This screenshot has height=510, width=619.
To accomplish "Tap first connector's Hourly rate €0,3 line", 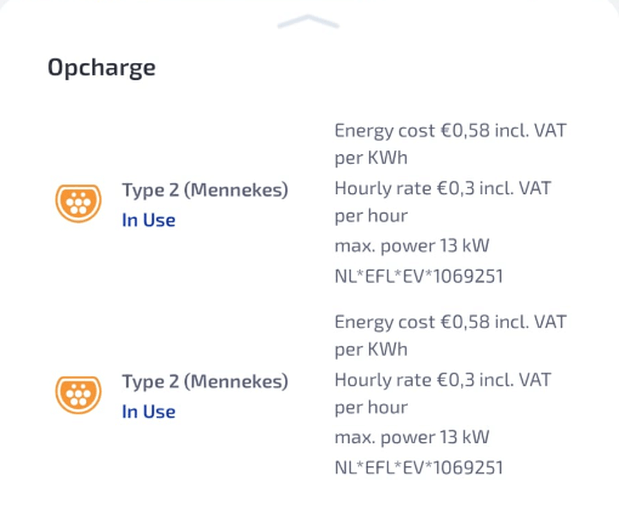I will [443, 188].
